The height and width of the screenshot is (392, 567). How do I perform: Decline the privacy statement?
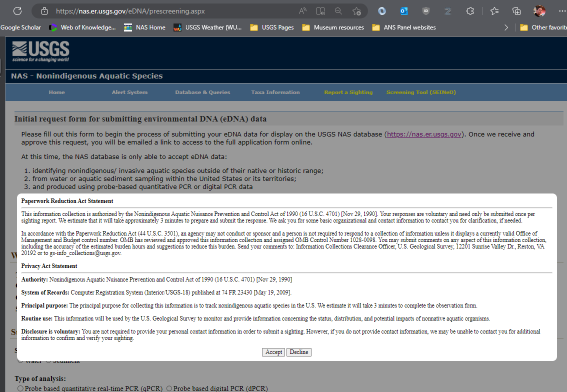(x=299, y=352)
